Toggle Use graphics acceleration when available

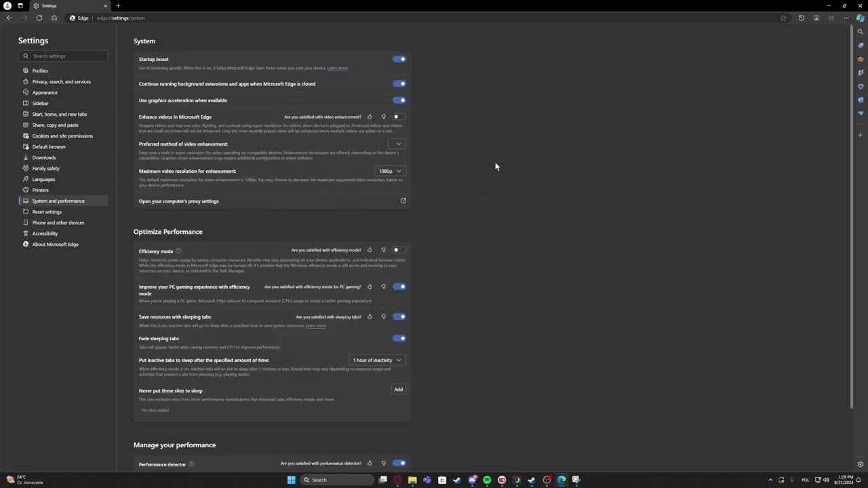point(399,100)
